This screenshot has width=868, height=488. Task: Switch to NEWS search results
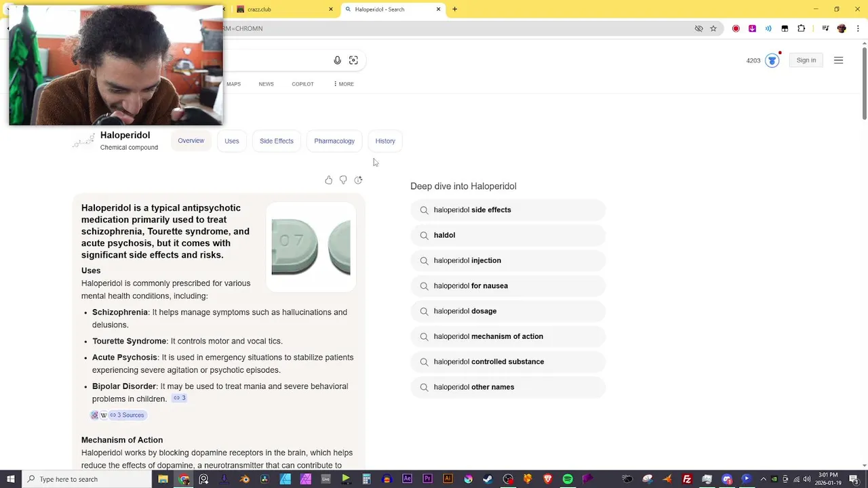click(266, 84)
